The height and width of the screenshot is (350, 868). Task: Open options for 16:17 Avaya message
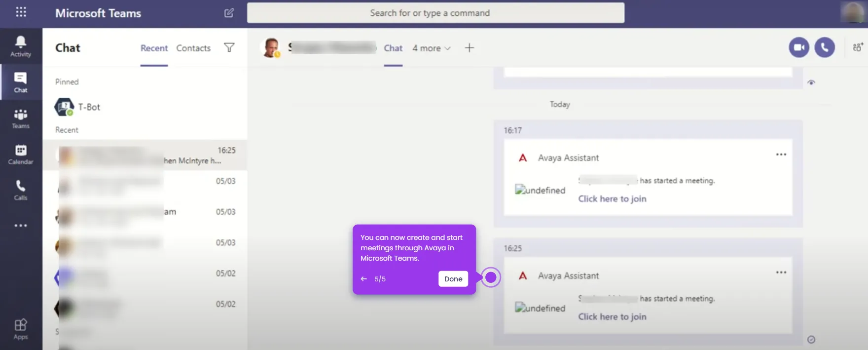click(x=781, y=155)
